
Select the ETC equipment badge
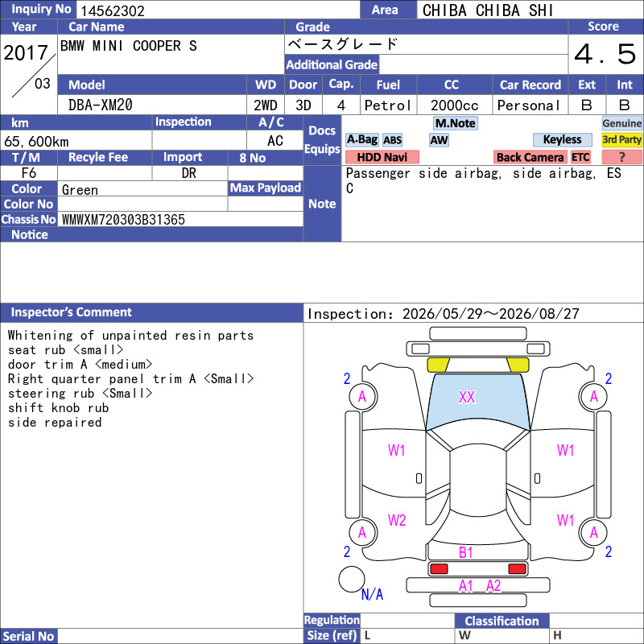[x=580, y=157]
